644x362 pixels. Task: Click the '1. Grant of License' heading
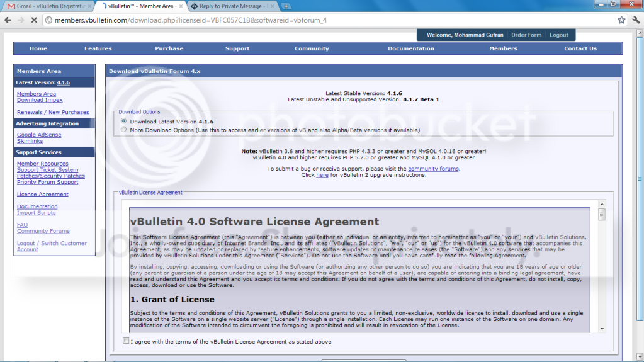tap(172, 300)
